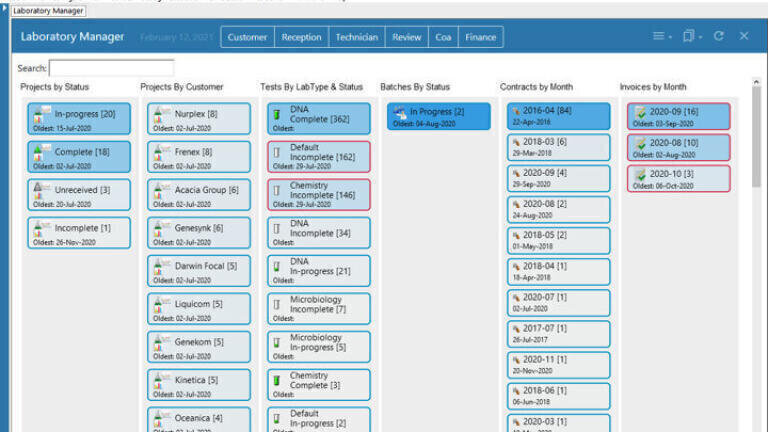Click the DNA Complete [362] tube icon
Viewport: 768px width, 432px height.
pos(277,115)
